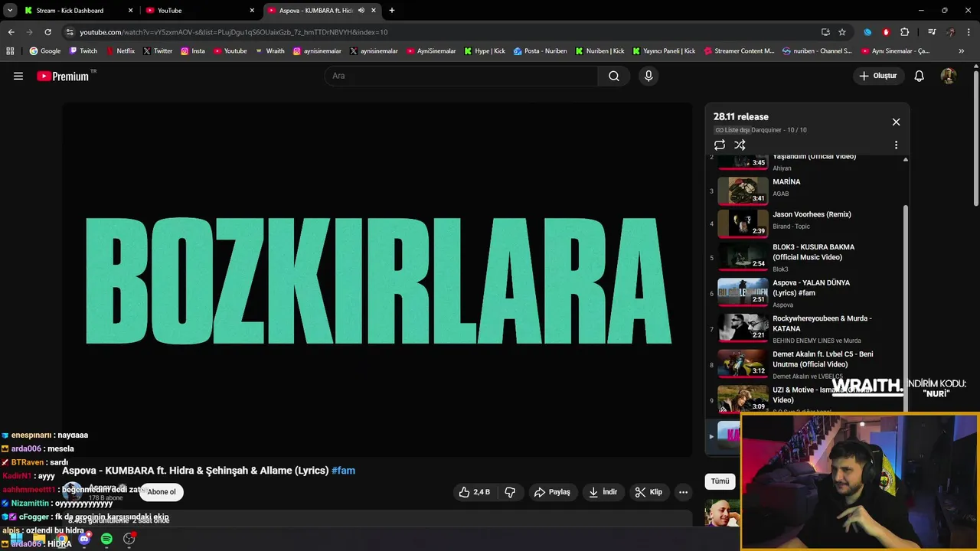Like the video with 2,4 B likes

tap(474, 492)
